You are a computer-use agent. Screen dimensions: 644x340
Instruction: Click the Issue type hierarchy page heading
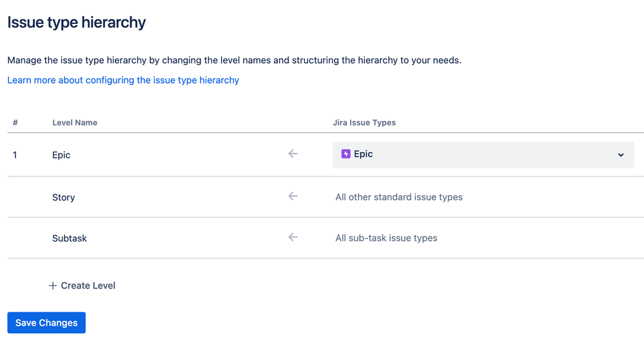pyautogui.click(x=77, y=22)
